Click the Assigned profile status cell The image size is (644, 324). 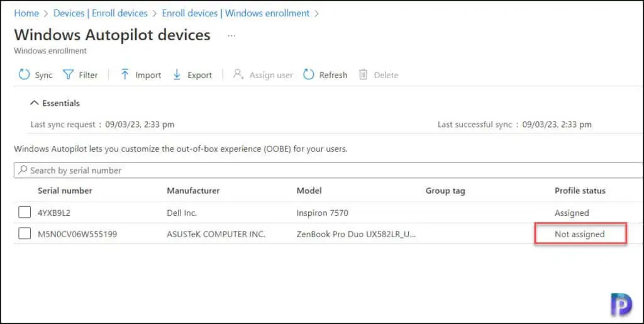click(572, 213)
